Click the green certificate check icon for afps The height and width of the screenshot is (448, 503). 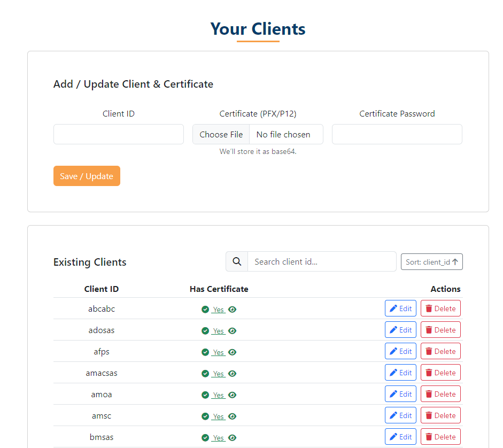(206, 352)
